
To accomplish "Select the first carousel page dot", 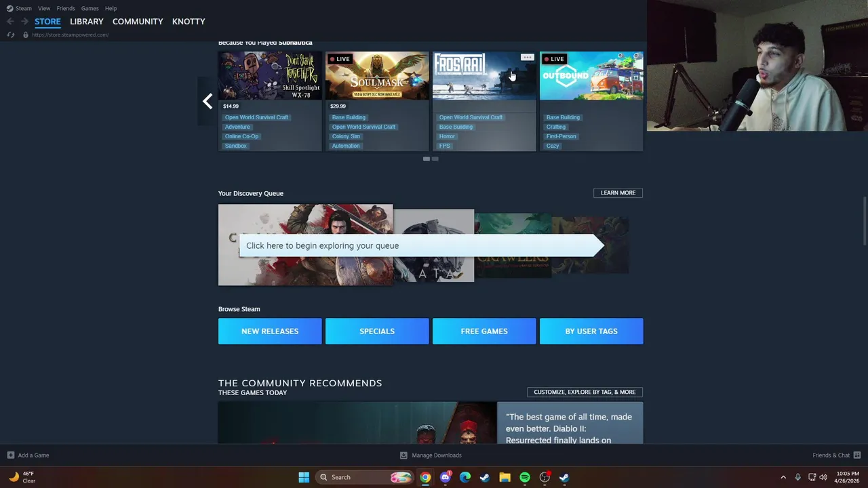I will (427, 159).
